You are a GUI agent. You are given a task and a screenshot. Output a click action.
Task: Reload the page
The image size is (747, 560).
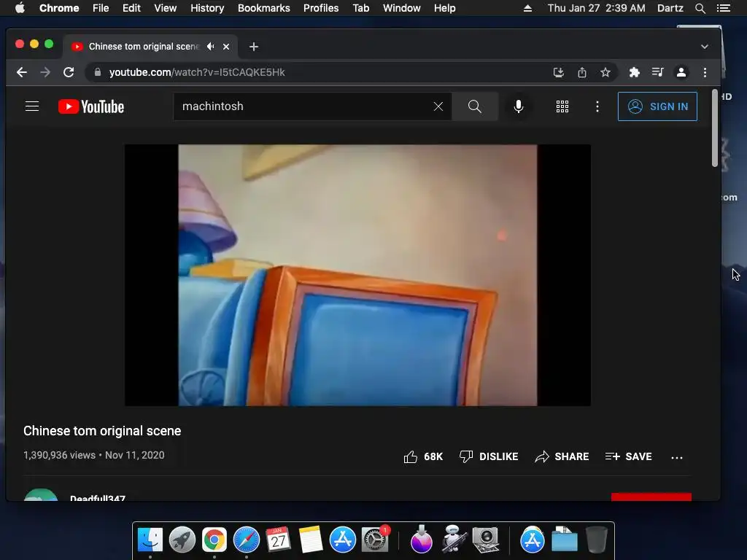tap(69, 72)
